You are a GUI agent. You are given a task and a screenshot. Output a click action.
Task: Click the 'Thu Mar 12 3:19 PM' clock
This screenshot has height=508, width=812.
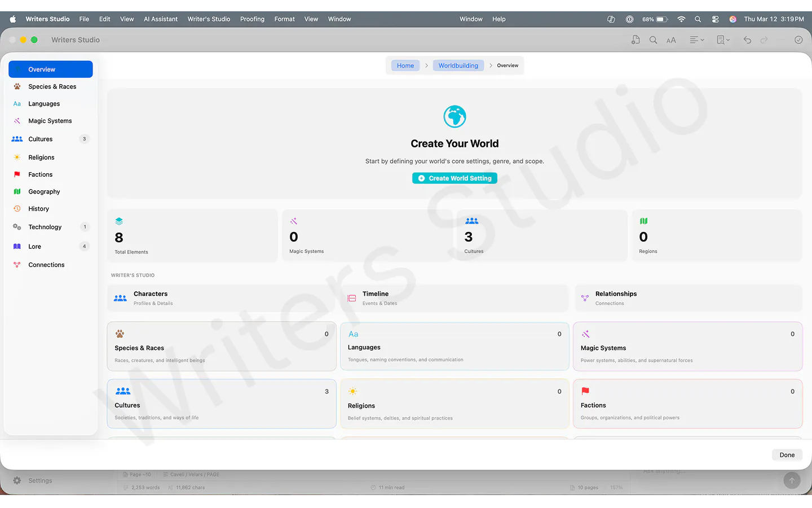(774, 19)
